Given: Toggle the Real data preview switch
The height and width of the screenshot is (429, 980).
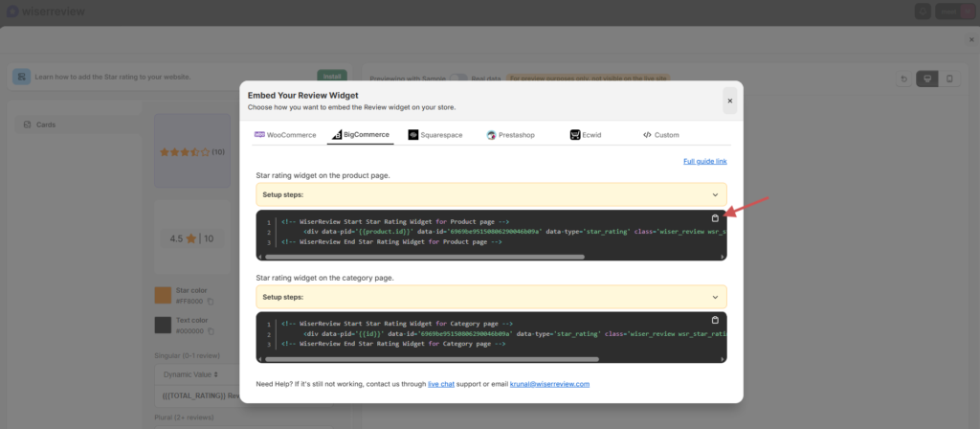Looking at the screenshot, I should coord(458,79).
